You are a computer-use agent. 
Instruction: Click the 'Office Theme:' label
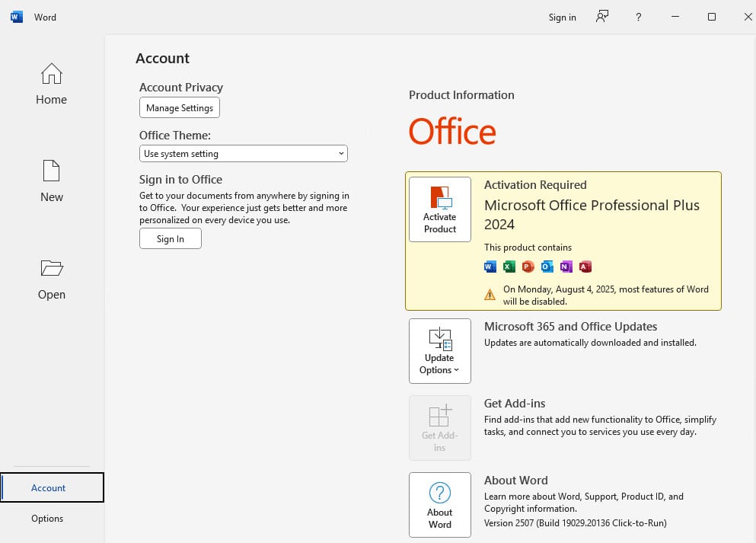tap(175, 136)
